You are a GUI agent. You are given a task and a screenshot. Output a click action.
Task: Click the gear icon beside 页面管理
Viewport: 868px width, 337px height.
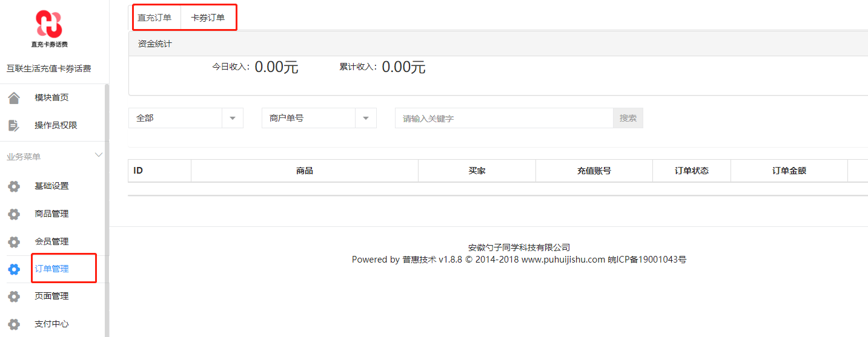pos(14,296)
